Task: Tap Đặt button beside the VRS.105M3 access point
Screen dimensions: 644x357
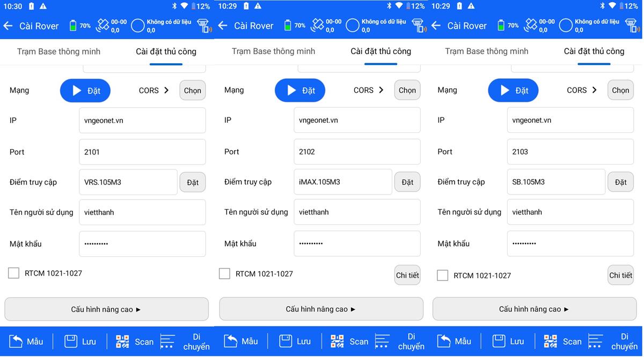Action: (x=193, y=183)
